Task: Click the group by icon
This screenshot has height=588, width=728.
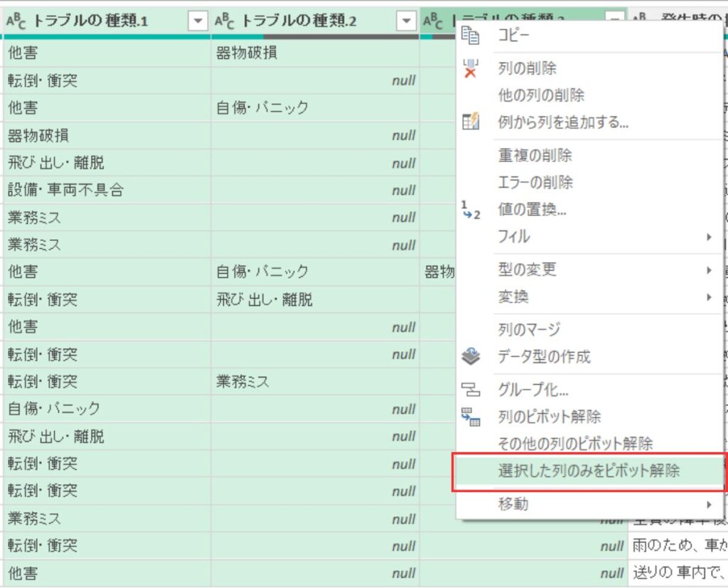Action: click(471, 389)
